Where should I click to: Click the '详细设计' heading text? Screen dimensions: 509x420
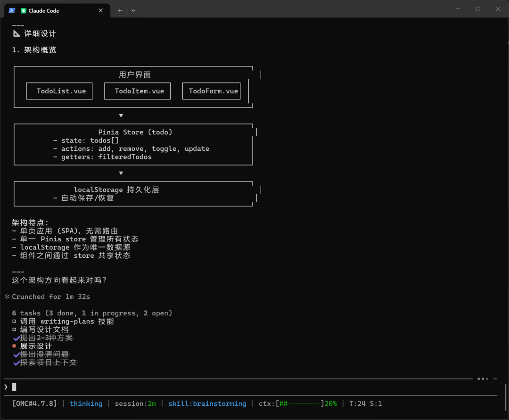(x=40, y=33)
